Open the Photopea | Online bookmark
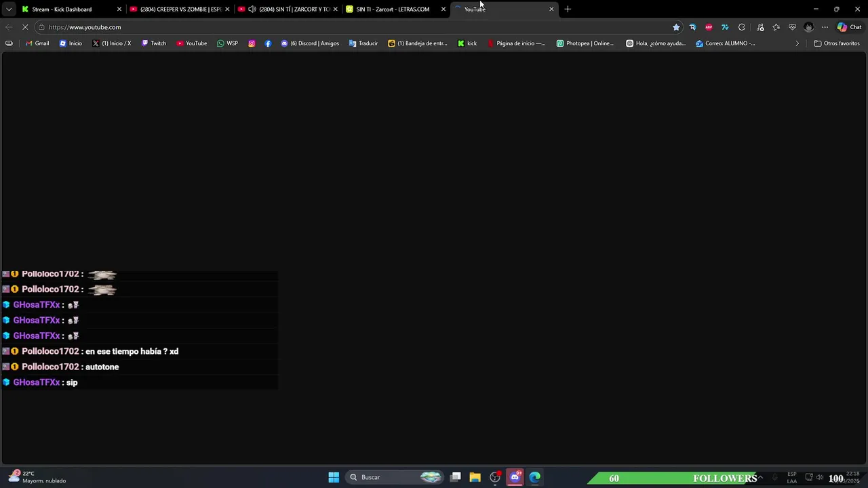Screen dimensions: 868x488 (585, 43)
